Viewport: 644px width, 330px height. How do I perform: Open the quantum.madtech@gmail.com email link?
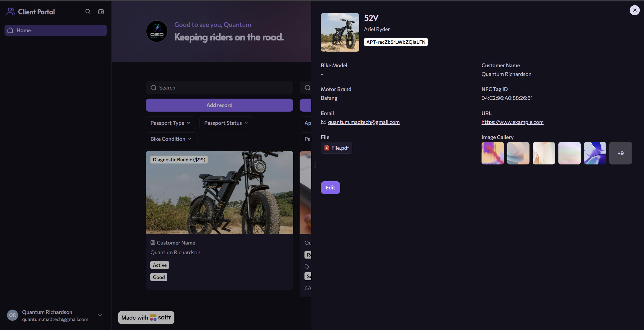363,122
